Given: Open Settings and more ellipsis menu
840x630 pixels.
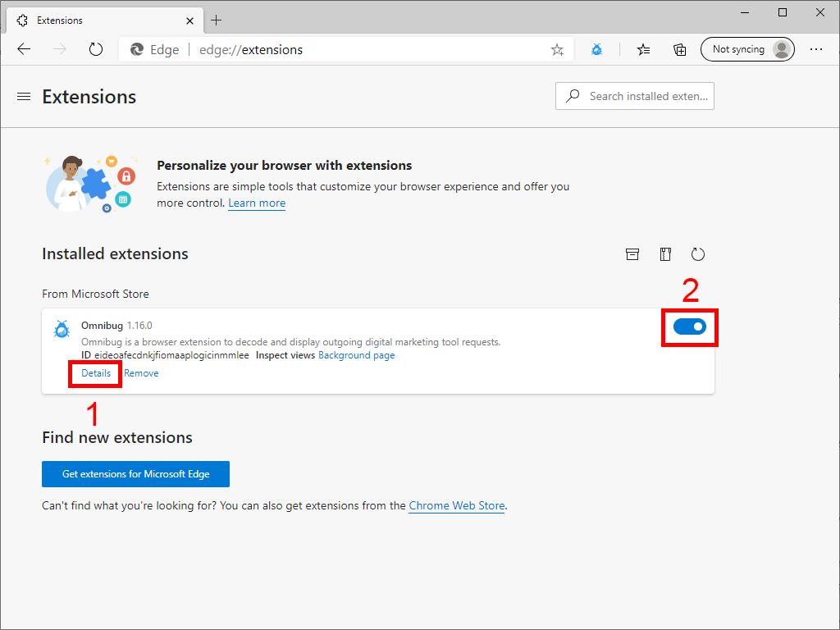Looking at the screenshot, I should click(816, 49).
